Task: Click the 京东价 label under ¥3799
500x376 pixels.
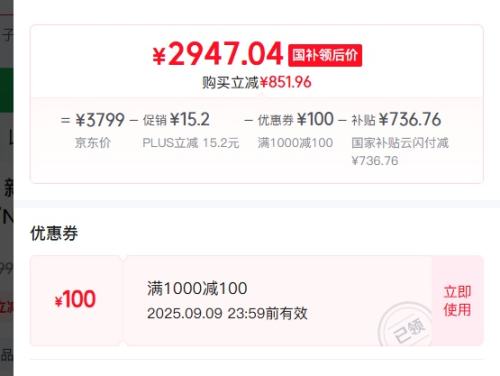Action: coord(93,143)
